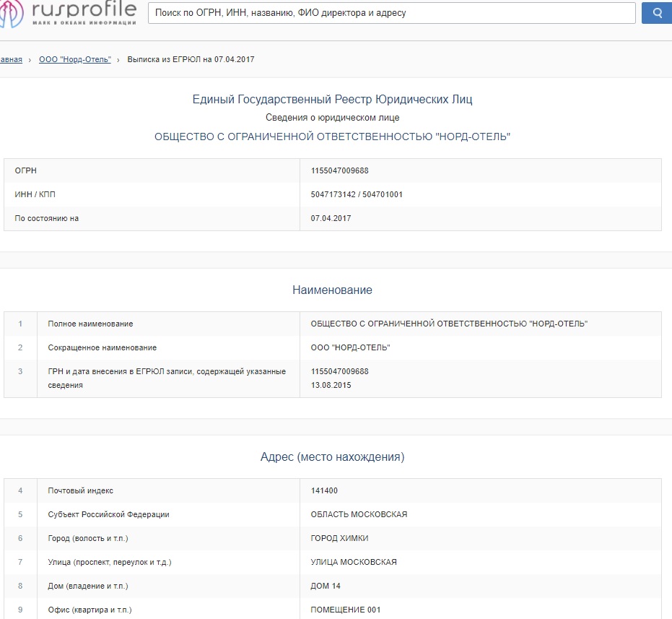This screenshot has width=672, height=619.
Task: Click the ПОМЕЩЕНИЕ 001 value
Action: (x=345, y=610)
